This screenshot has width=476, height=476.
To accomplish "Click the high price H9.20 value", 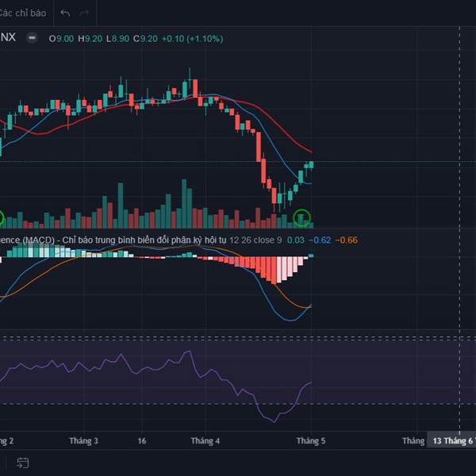I will pos(90,39).
